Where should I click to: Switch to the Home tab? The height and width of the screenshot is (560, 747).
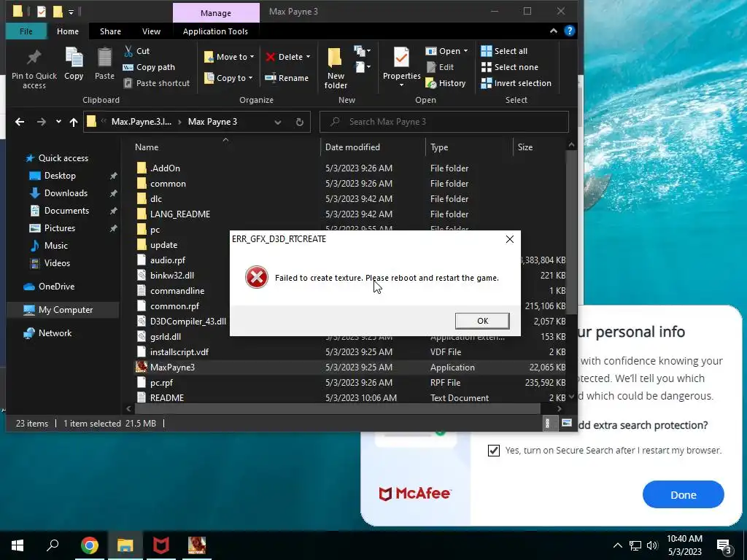[x=68, y=31]
